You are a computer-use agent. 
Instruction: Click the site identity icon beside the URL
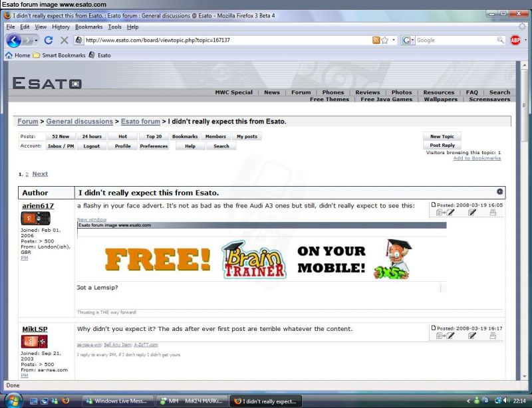coord(78,40)
